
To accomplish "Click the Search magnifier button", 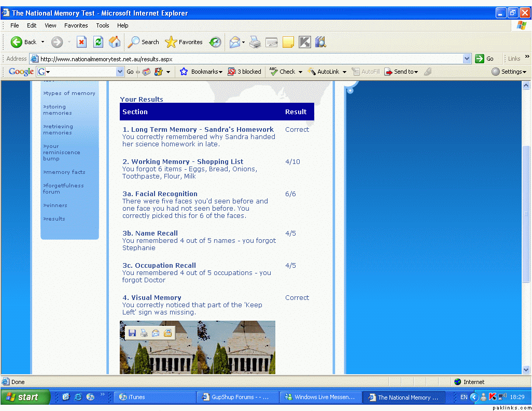I will (x=144, y=42).
